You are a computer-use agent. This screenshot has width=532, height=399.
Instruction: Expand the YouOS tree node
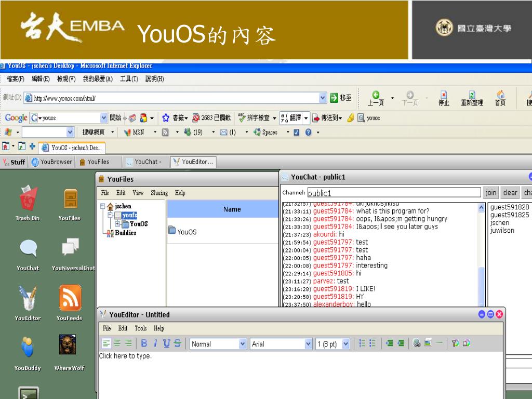[118, 224]
